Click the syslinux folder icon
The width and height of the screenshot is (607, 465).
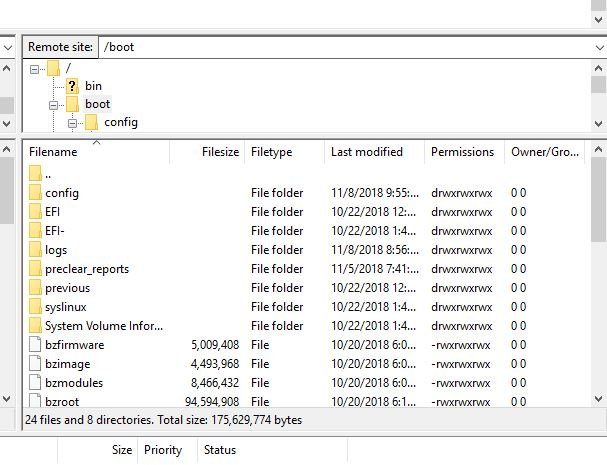pos(35,306)
